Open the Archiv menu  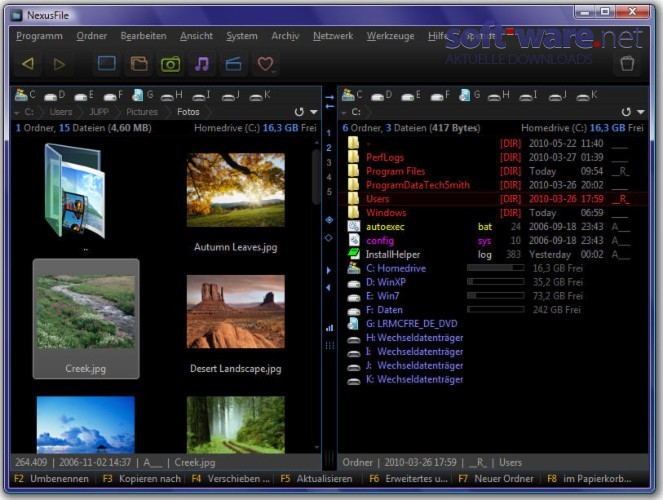285,36
